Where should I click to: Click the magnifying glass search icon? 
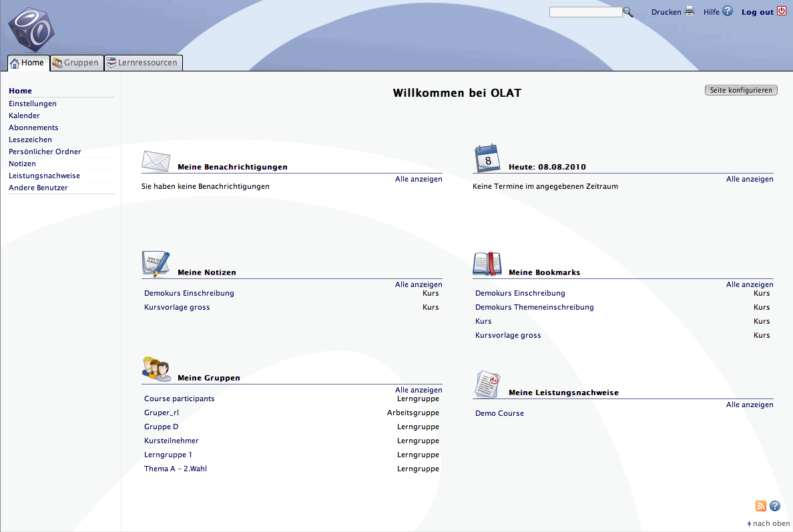coord(628,12)
